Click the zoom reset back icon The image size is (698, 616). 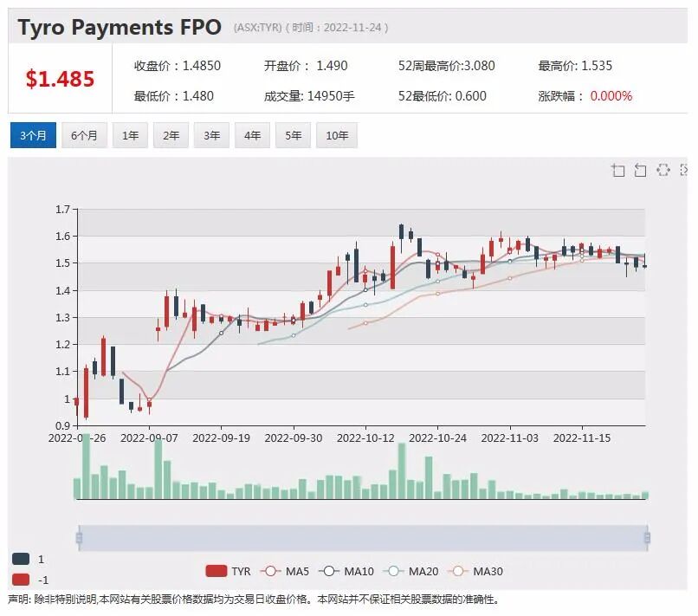point(640,170)
